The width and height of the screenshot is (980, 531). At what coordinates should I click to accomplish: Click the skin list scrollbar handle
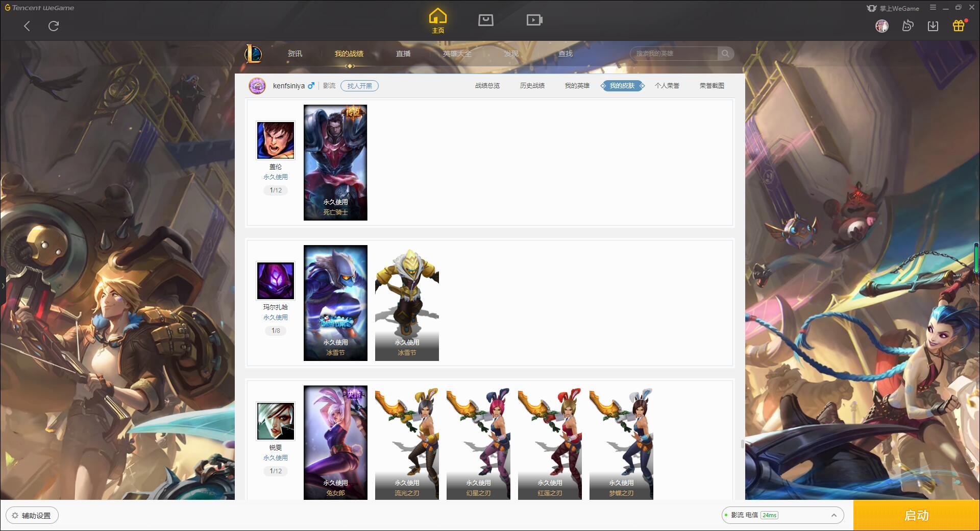click(x=742, y=444)
